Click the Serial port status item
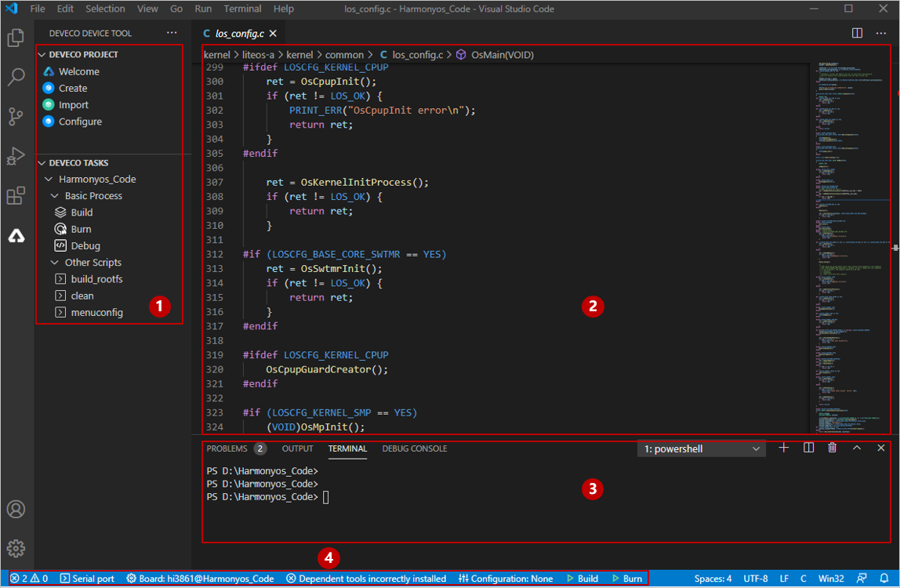 point(87,579)
